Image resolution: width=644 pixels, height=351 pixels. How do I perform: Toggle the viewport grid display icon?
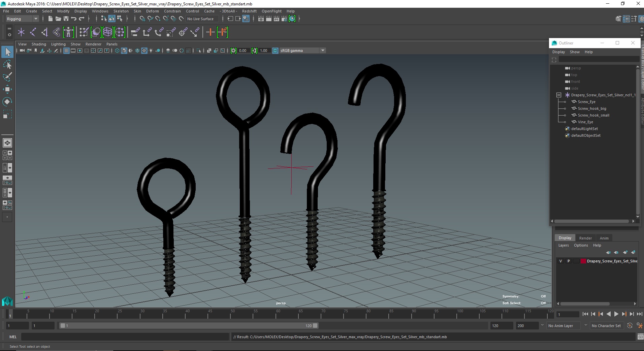point(66,51)
